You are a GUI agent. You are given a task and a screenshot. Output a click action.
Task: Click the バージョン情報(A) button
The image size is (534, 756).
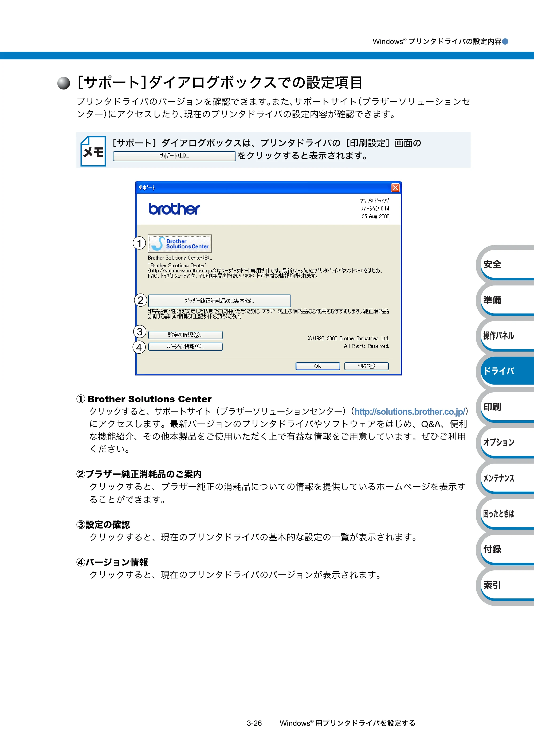click(x=185, y=346)
